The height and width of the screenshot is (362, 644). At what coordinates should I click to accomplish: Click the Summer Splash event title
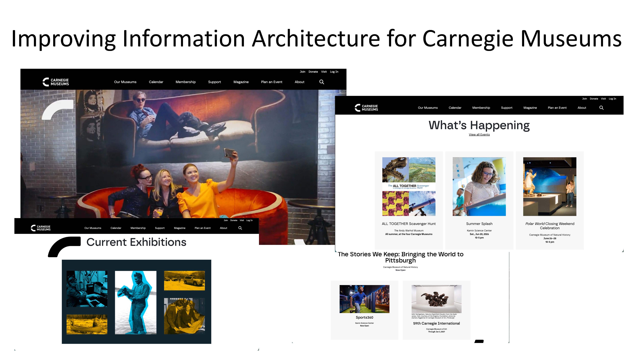479,224
